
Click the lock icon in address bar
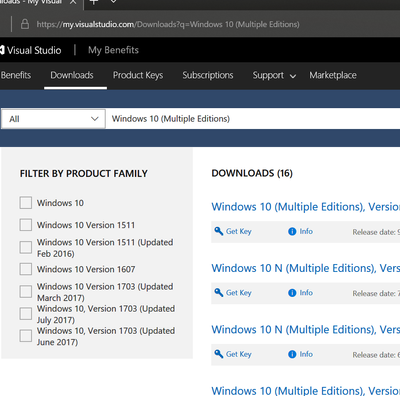pos(25,24)
